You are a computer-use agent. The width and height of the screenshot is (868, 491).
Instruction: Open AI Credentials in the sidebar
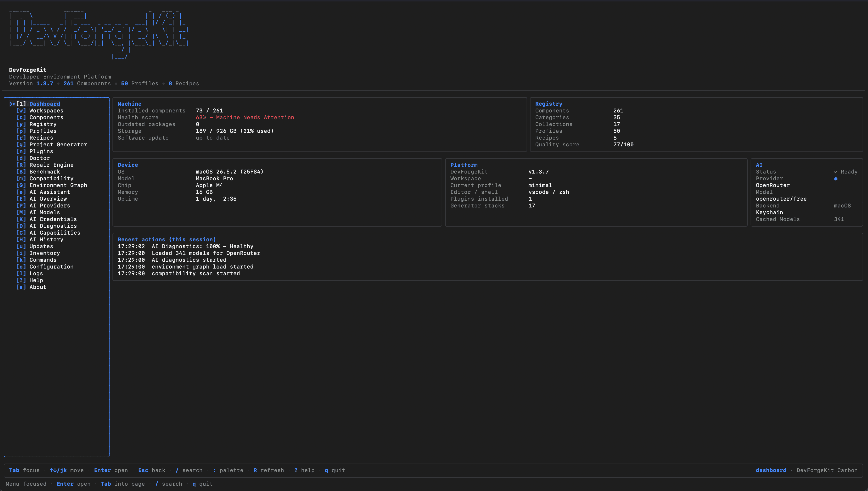46,219
